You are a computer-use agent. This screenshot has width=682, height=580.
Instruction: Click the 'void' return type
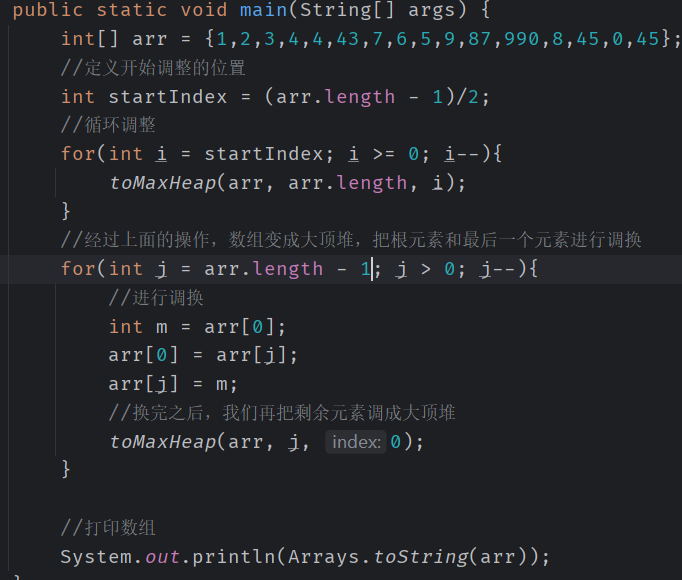click(204, 10)
